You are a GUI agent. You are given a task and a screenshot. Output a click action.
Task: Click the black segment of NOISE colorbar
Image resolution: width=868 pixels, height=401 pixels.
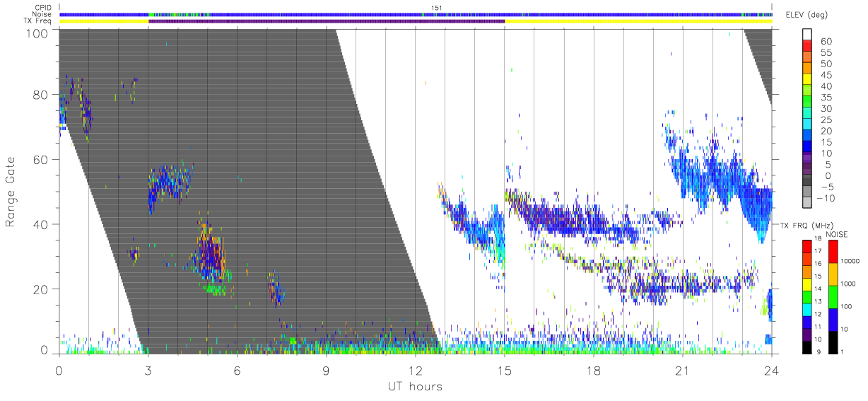tap(833, 342)
